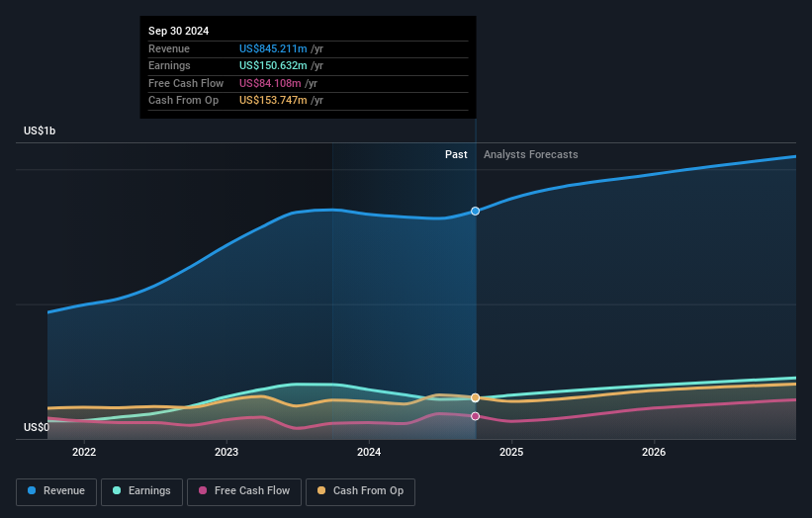Click the Earnings row label in tooltip
Image resolution: width=812 pixels, height=518 pixels.
[169, 65]
